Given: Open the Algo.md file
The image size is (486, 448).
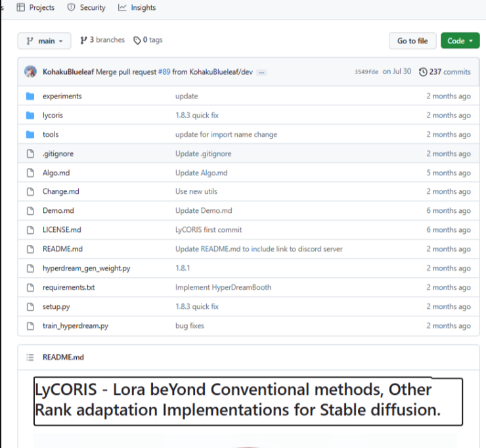Looking at the screenshot, I should point(56,173).
